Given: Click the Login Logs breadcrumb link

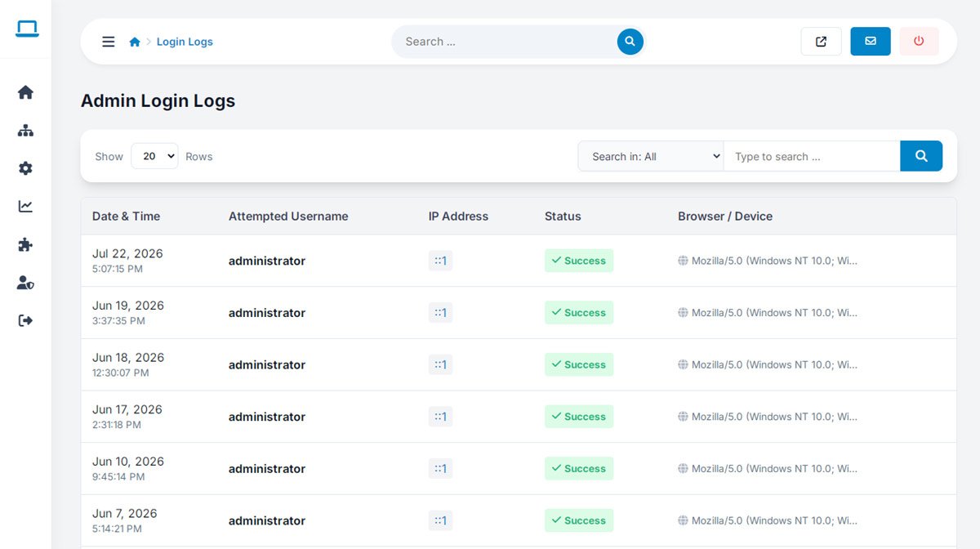Looking at the screenshot, I should (x=185, y=42).
